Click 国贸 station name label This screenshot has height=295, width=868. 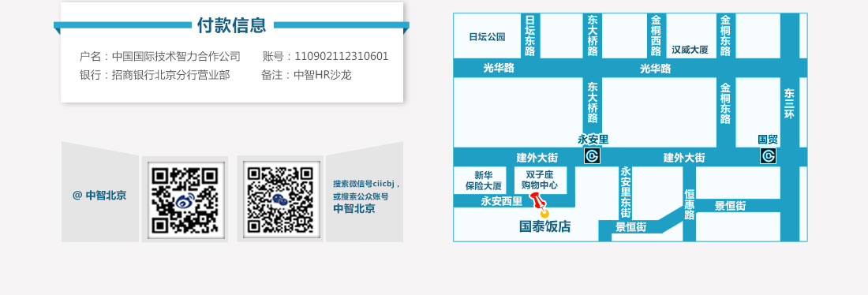[x=769, y=140]
